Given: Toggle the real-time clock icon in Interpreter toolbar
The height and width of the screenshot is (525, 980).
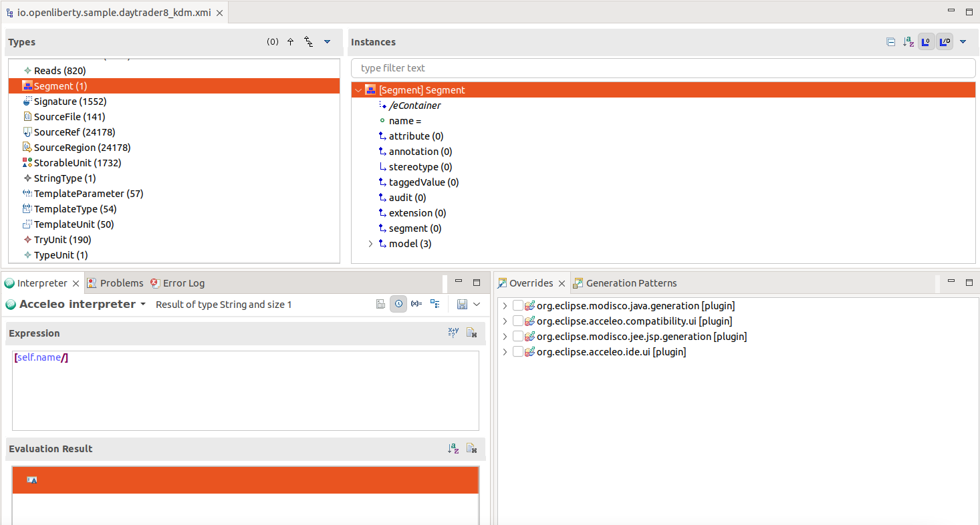Looking at the screenshot, I should pos(398,304).
